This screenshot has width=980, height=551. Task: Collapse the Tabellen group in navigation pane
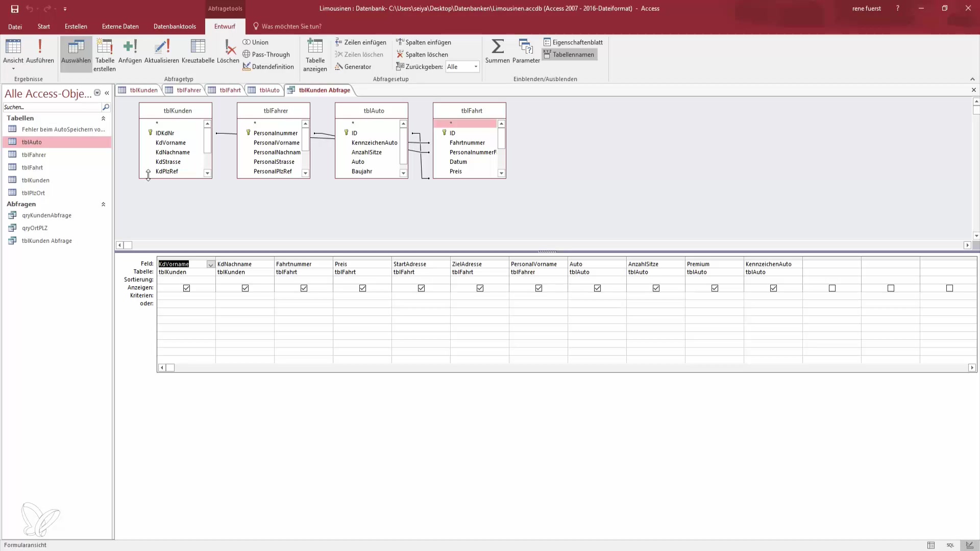click(103, 118)
